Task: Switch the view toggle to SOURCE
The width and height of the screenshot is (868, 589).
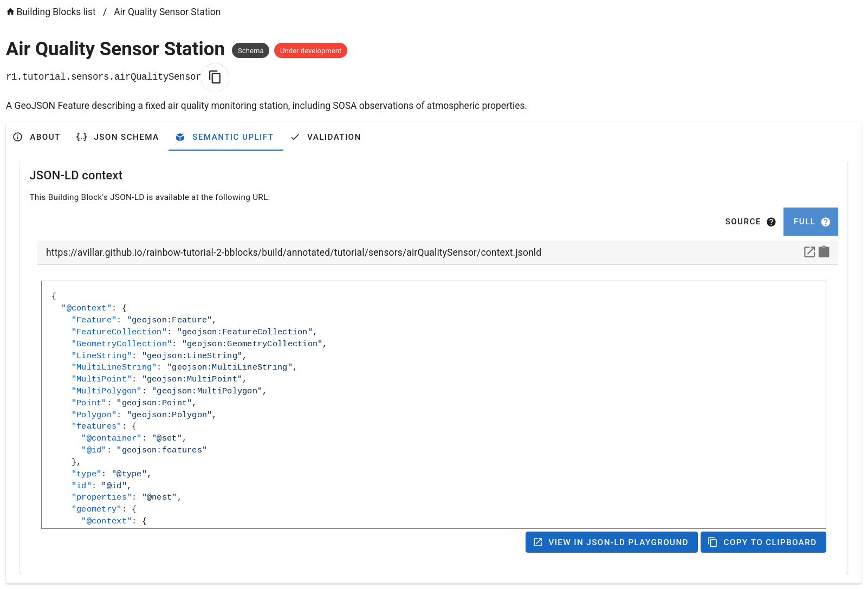Action: click(744, 222)
